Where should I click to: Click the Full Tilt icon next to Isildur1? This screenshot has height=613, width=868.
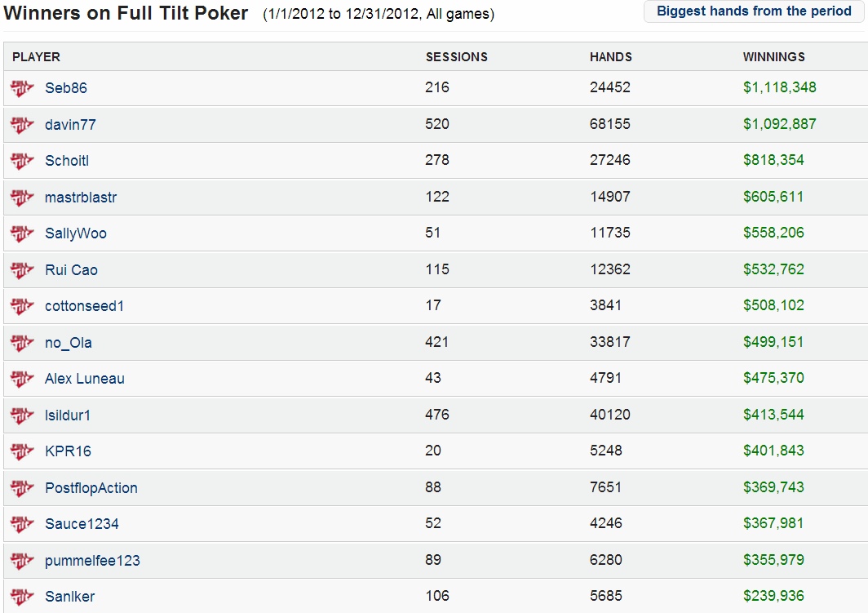(x=22, y=415)
